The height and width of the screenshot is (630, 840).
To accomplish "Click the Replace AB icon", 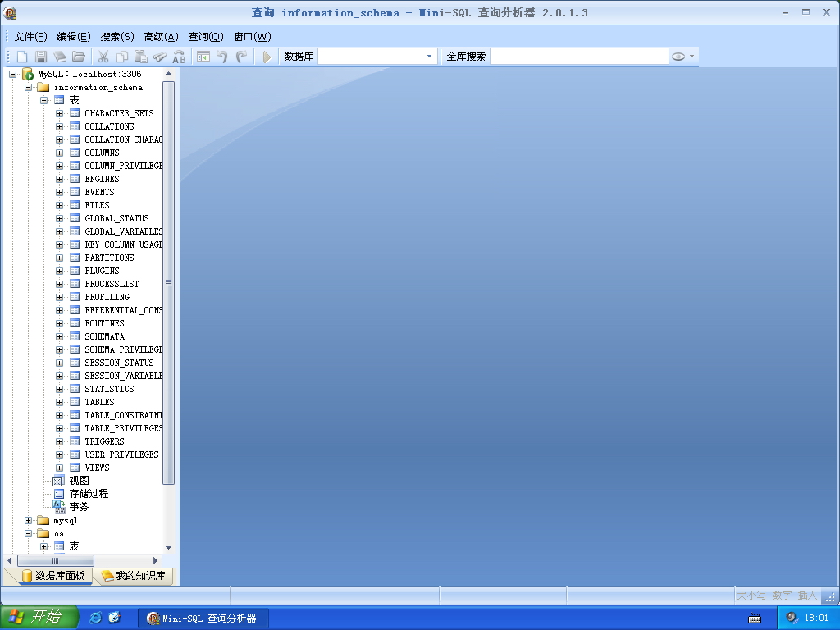I will tap(179, 57).
